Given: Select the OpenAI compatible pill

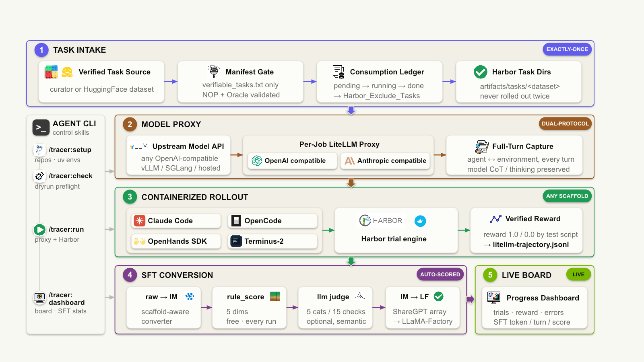Looking at the screenshot, I should point(292,160).
